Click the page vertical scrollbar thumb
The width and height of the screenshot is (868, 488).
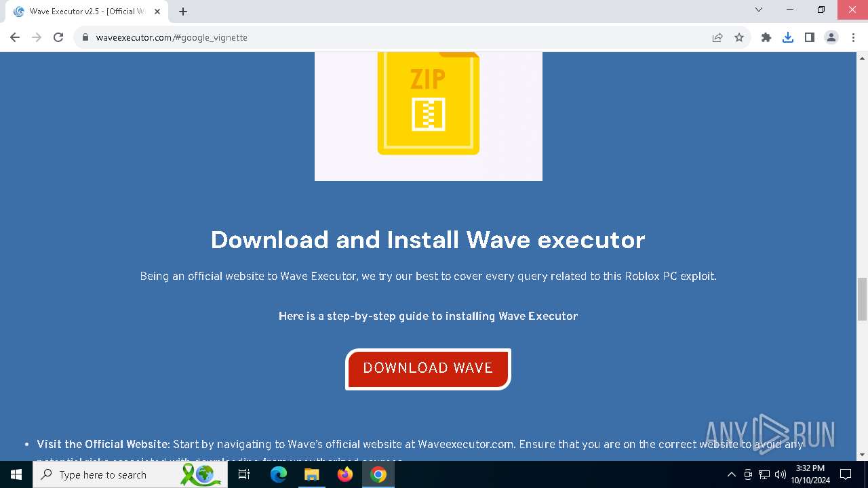[x=863, y=299]
